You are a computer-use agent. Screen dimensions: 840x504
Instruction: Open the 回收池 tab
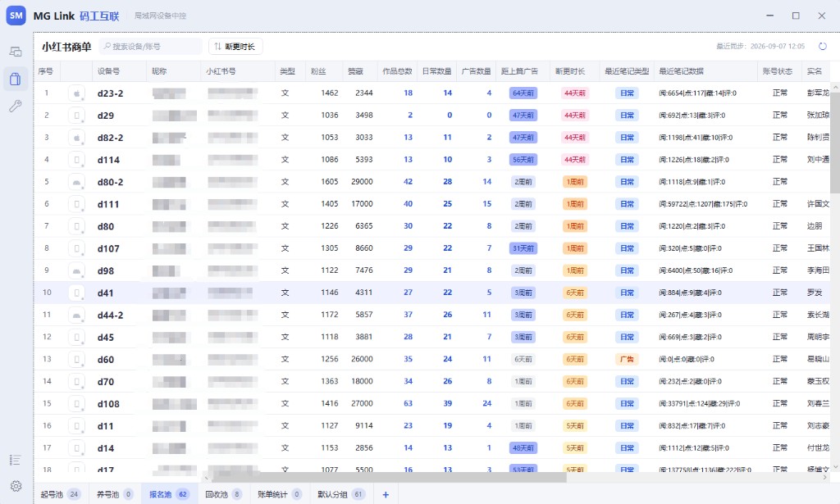[223, 494]
